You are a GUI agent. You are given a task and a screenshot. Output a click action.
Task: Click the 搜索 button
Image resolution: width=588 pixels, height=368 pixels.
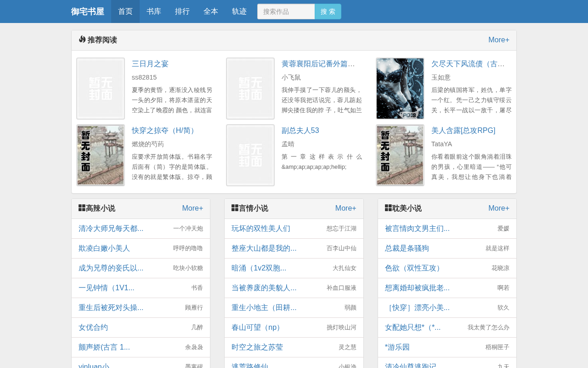[x=328, y=11]
